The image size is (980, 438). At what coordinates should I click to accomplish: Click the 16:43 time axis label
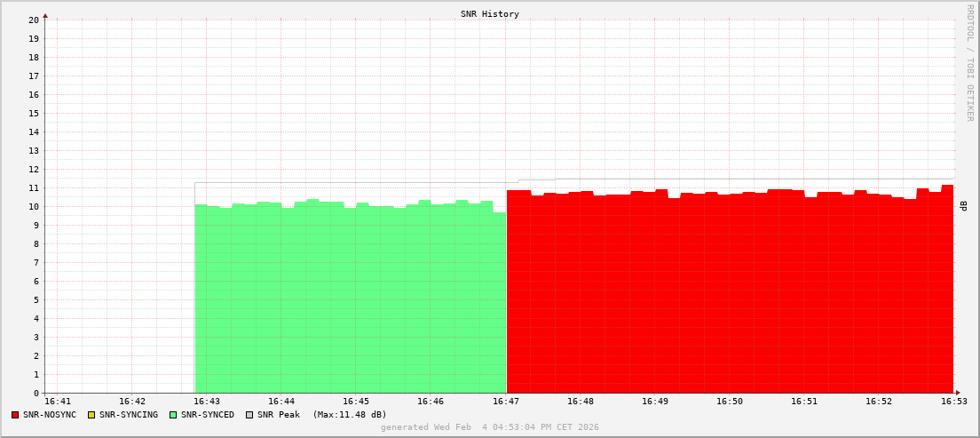207,402
